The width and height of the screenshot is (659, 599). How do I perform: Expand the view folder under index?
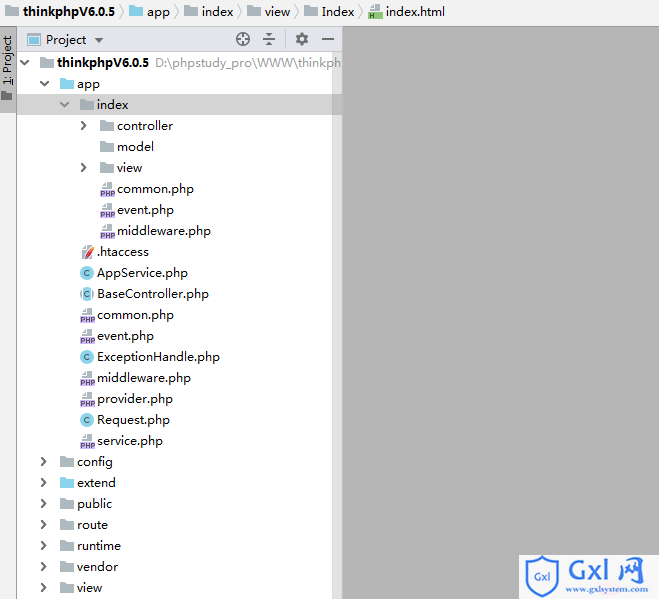(84, 168)
